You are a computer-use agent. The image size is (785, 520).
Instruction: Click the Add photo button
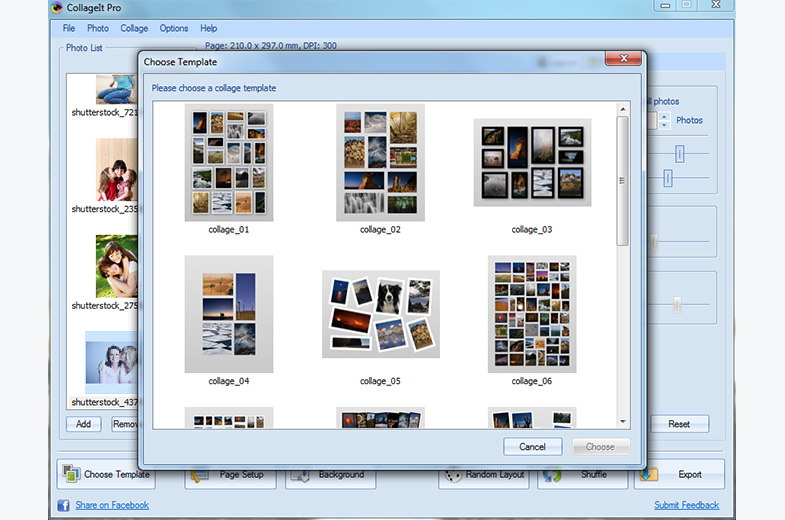83,424
